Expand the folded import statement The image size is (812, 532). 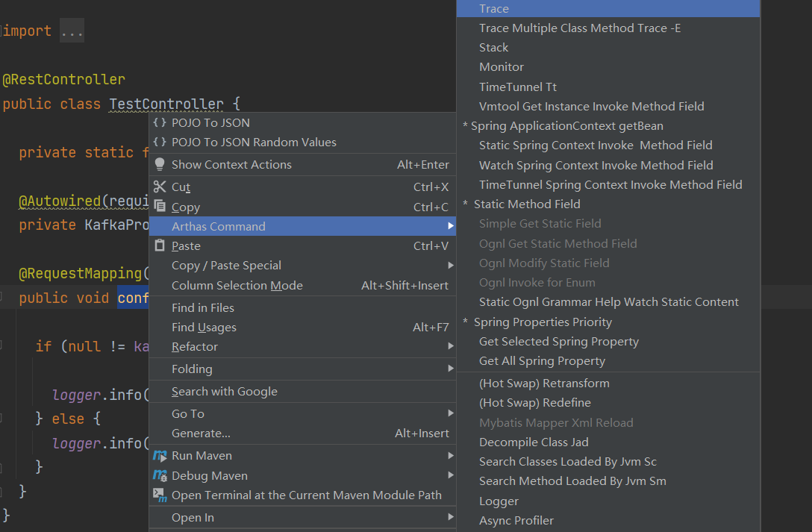(72, 31)
